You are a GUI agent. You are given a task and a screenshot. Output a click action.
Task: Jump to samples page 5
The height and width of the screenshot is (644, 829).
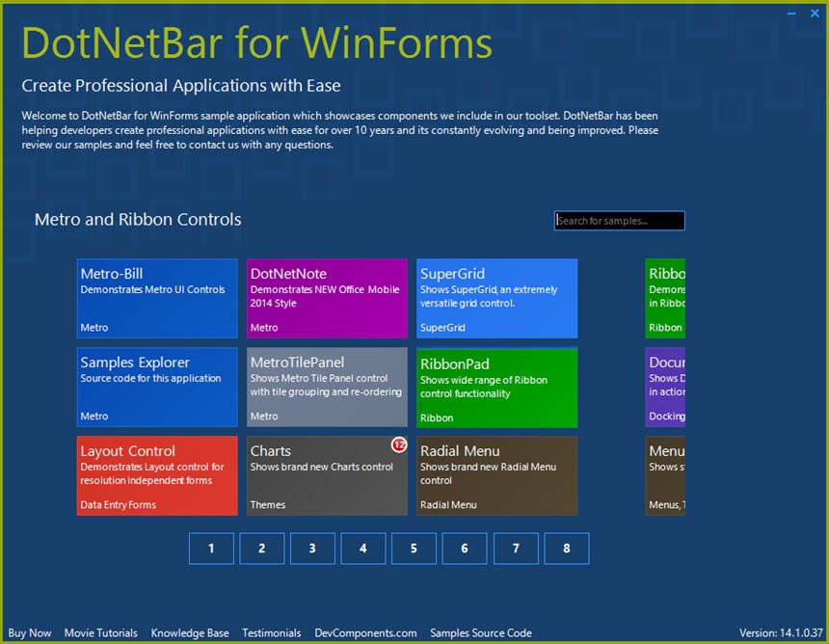[414, 549]
